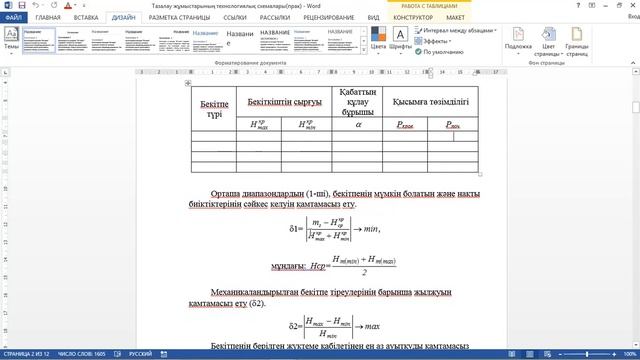
Task: Zoom in with the plus button
Action: coord(614,354)
